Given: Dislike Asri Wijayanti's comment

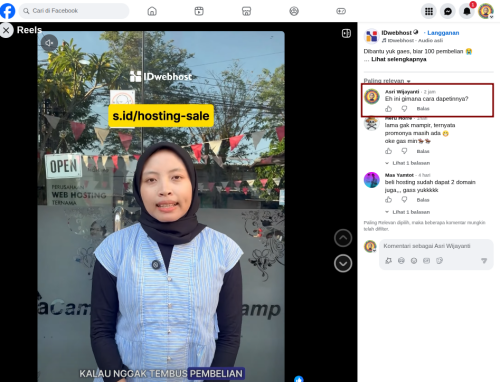Looking at the screenshot, I should 404,109.
